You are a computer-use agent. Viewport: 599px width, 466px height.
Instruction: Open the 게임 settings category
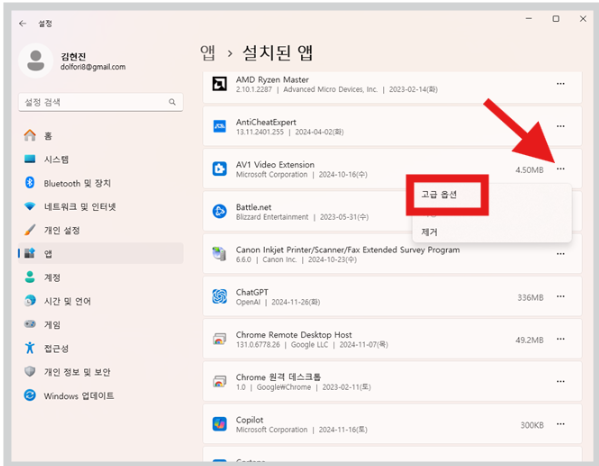coord(100,325)
